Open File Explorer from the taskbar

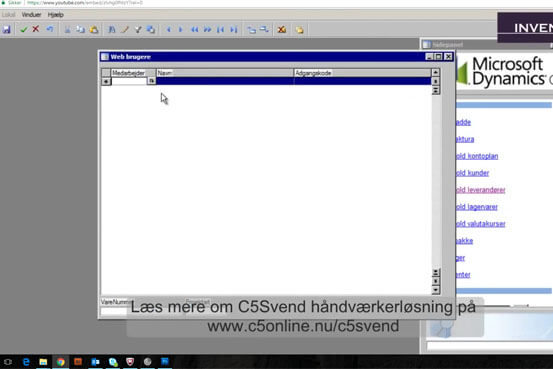pyautogui.click(x=43, y=362)
